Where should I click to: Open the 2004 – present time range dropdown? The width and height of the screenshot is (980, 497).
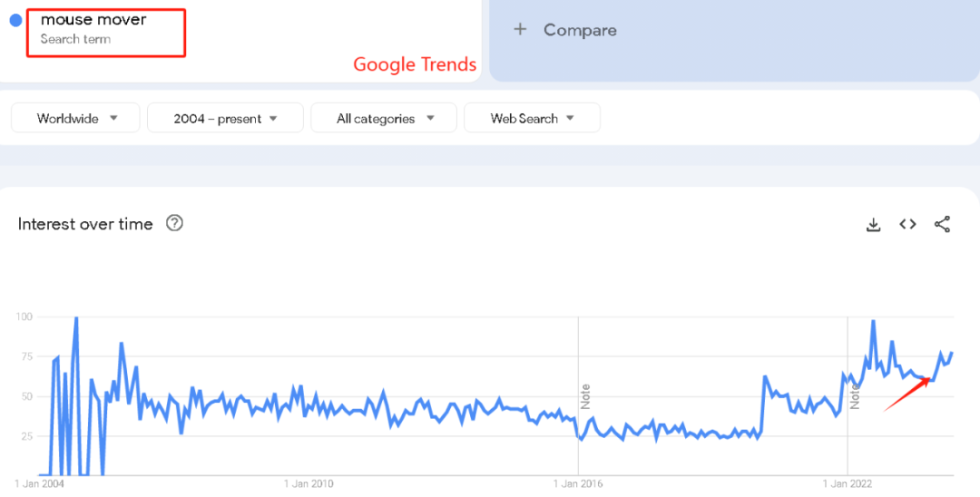(x=225, y=118)
